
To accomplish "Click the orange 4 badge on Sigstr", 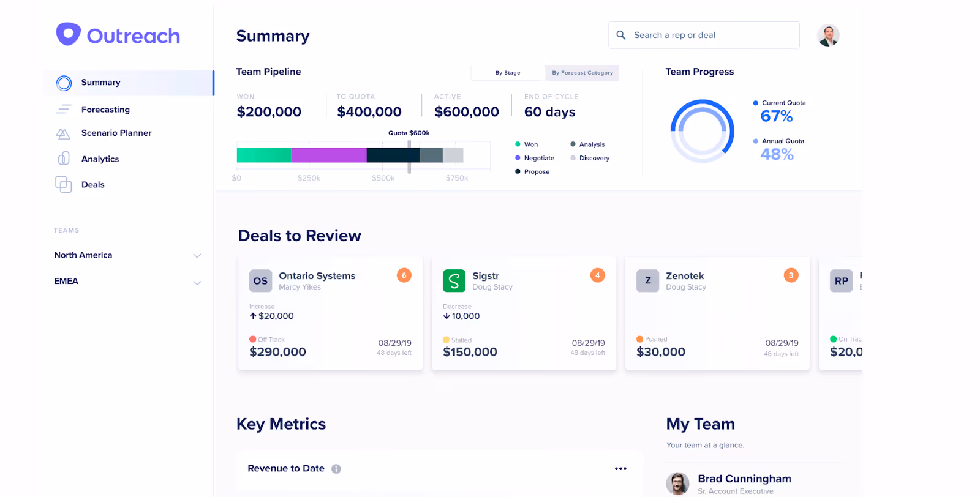I will 597,275.
